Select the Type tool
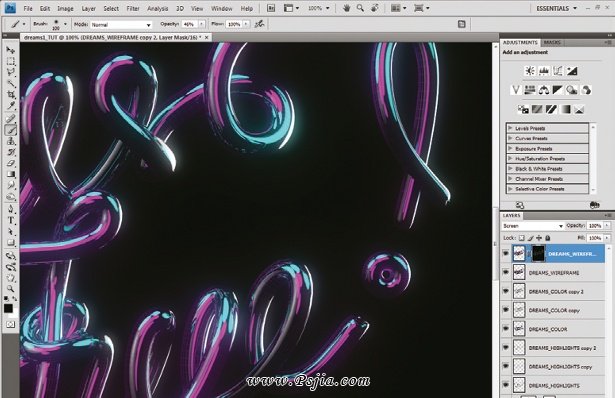Image resolution: width=615 pixels, height=398 pixels. [x=11, y=221]
